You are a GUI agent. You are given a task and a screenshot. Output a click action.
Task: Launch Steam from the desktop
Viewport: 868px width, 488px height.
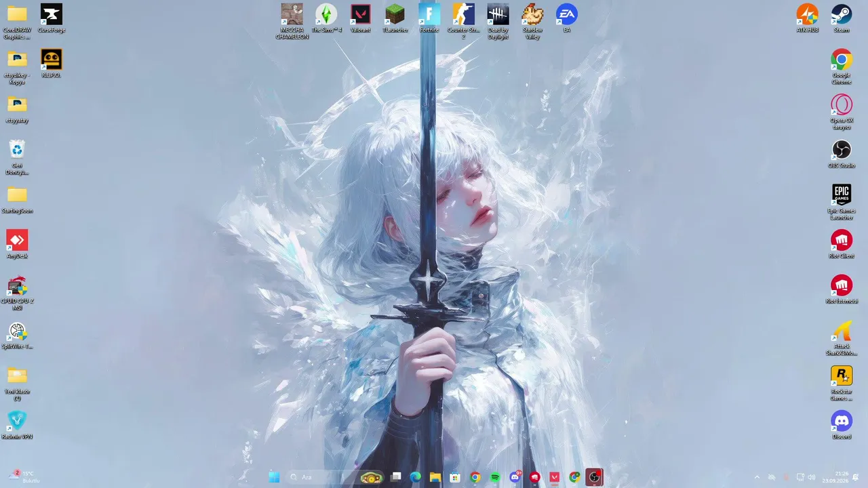click(842, 18)
